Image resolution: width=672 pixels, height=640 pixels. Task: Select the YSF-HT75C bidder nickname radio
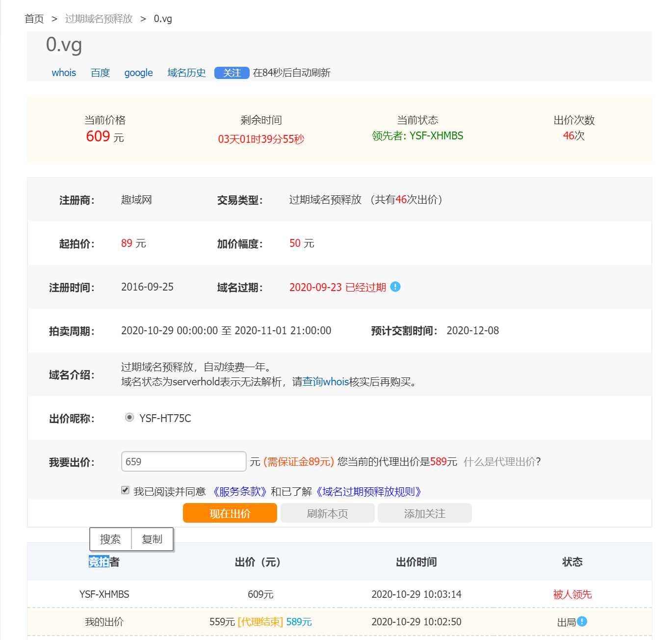point(129,417)
